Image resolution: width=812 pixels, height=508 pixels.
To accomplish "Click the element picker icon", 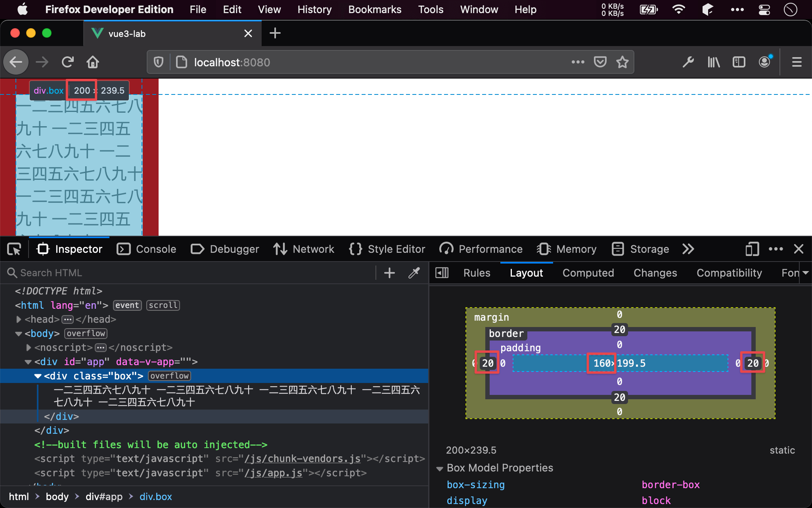I will (x=13, y=249).
